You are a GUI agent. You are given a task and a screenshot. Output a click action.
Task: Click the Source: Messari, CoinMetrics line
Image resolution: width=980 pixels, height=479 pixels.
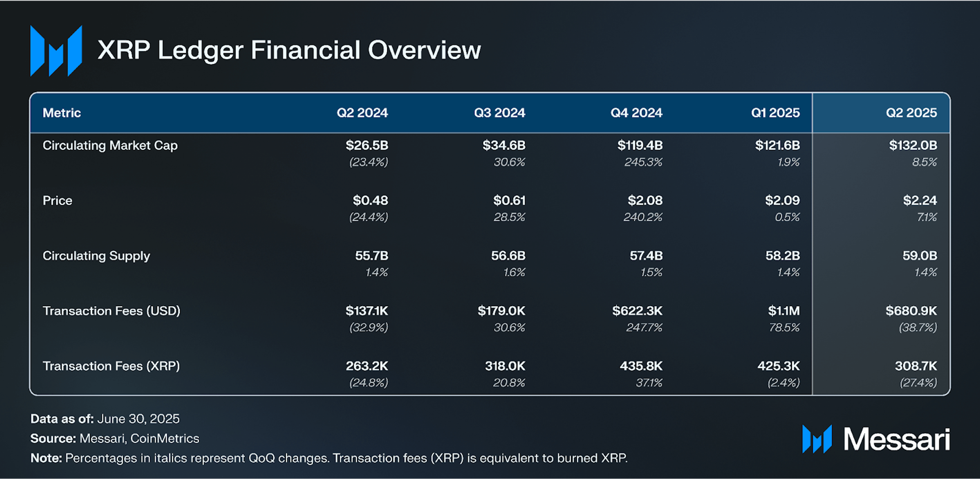(115, 438)
